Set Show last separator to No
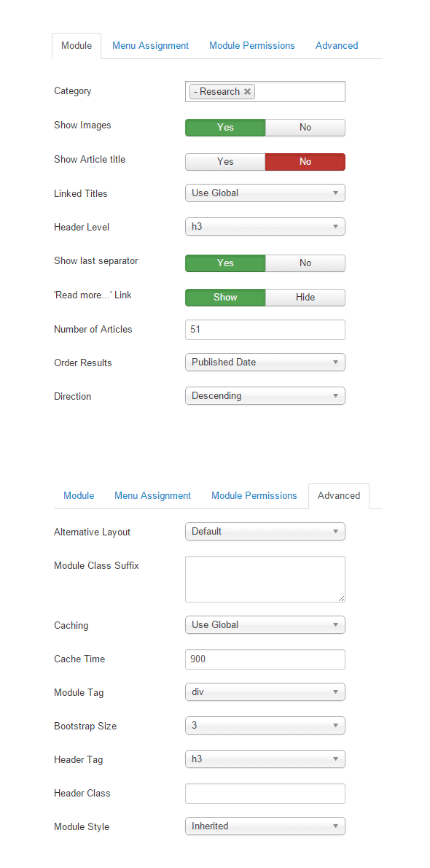 coord(305,263)
